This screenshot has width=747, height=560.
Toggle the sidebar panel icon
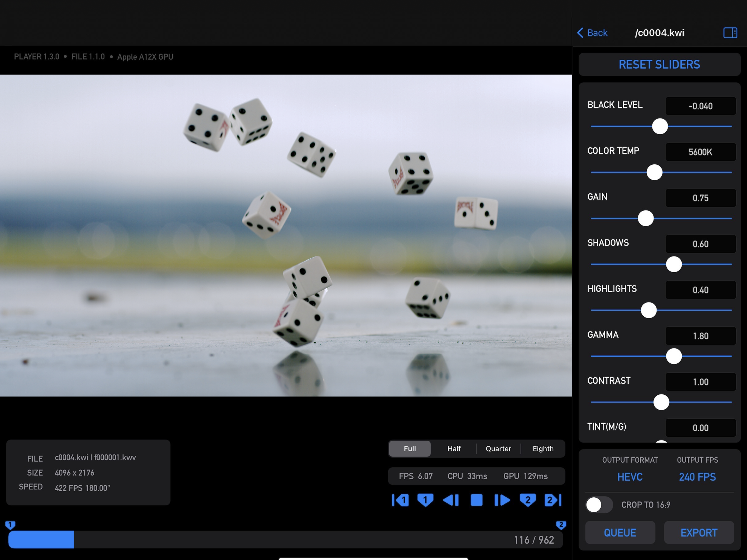(x=730, y=33)
